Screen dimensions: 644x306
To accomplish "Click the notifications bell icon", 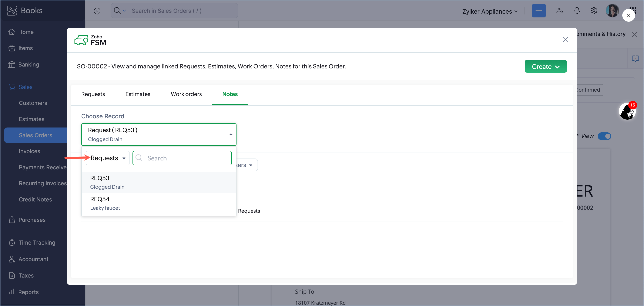I will pos(577,11).
